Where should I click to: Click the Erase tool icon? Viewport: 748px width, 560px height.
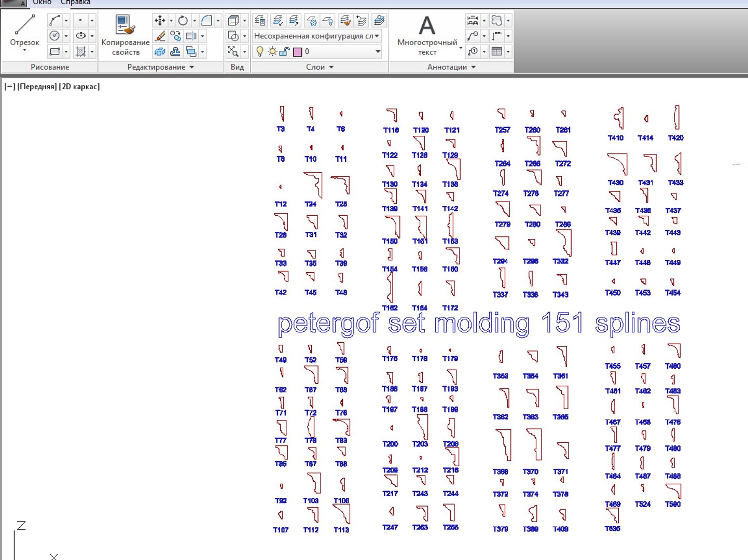coord(160,36)
